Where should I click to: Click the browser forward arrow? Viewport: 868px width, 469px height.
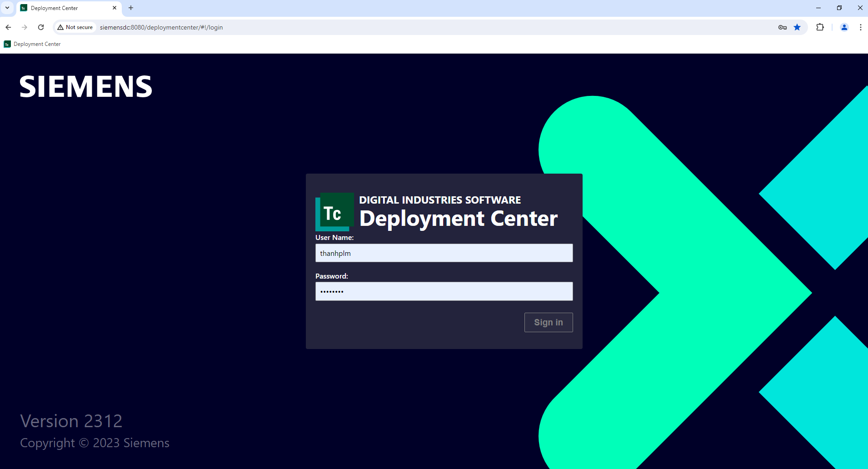click(25, 27)
